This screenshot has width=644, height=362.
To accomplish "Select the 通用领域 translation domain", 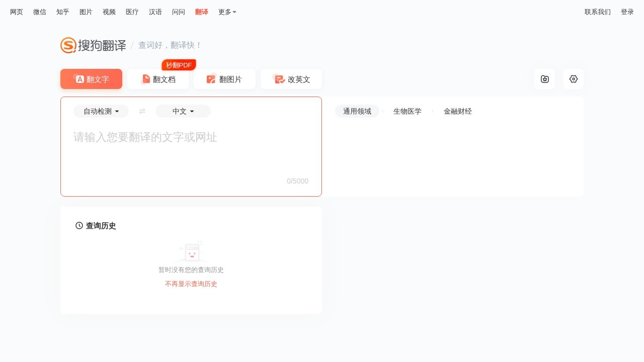I will (x=357, y=111).
